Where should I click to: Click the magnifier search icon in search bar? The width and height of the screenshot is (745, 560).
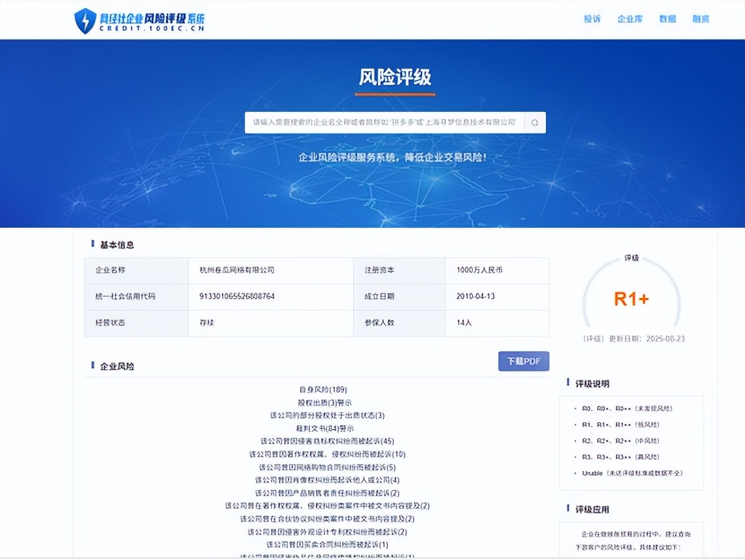[534, 123]
